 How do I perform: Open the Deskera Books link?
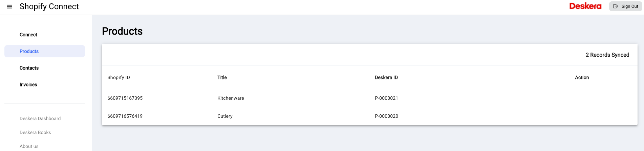tap(35, 132)
